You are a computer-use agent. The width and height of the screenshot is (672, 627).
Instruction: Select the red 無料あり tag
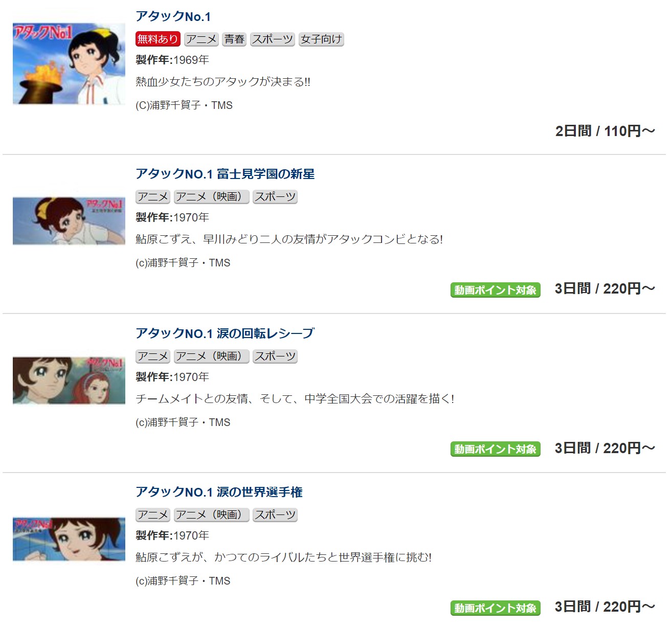pyautogui.click(x=158, y=39)
